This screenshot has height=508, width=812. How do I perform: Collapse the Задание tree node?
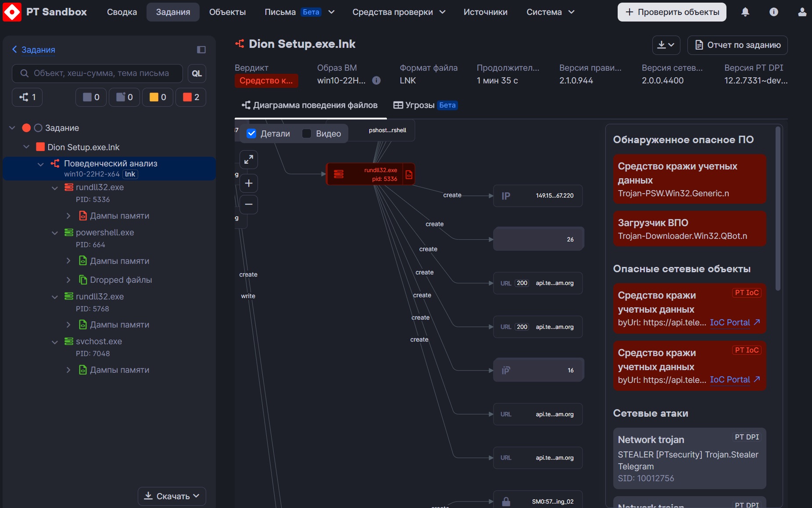tap(12, 128)
